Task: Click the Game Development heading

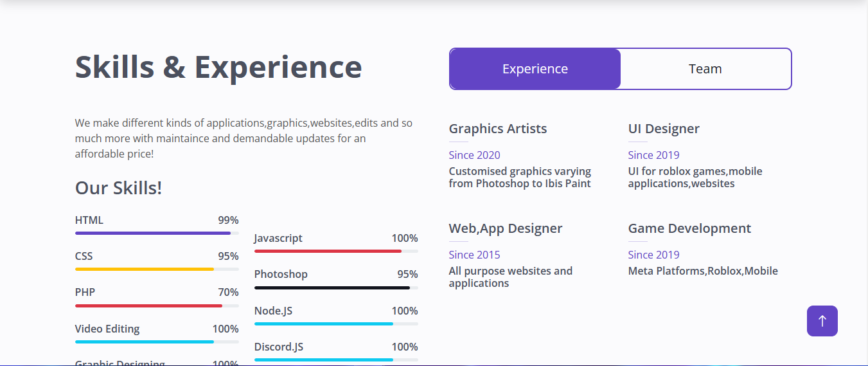Action: pyautogui.click(x=689, y=228)
